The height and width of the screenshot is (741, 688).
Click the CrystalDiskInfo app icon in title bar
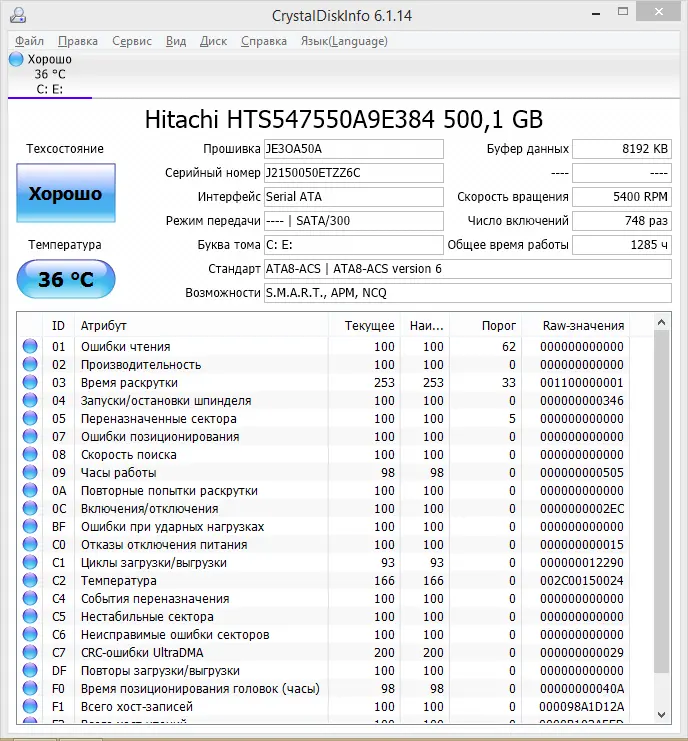(x=18, y=15)
